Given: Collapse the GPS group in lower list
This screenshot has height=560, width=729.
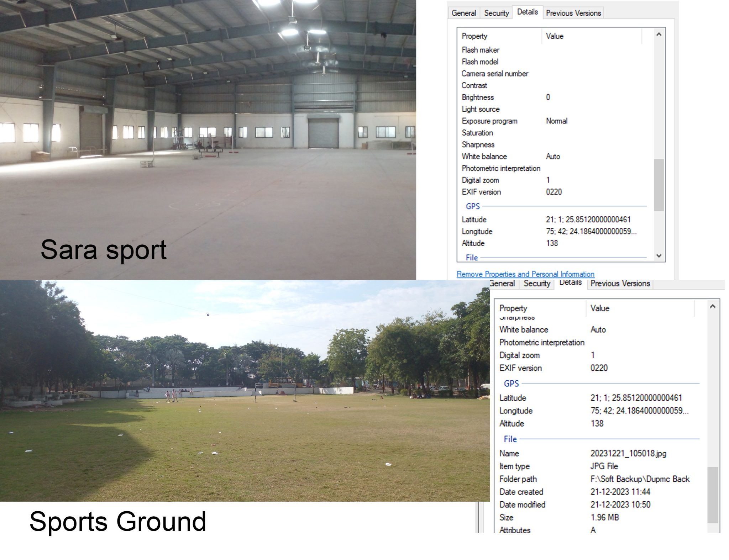Looking at the screenshot, I should (x=511, y=384).
